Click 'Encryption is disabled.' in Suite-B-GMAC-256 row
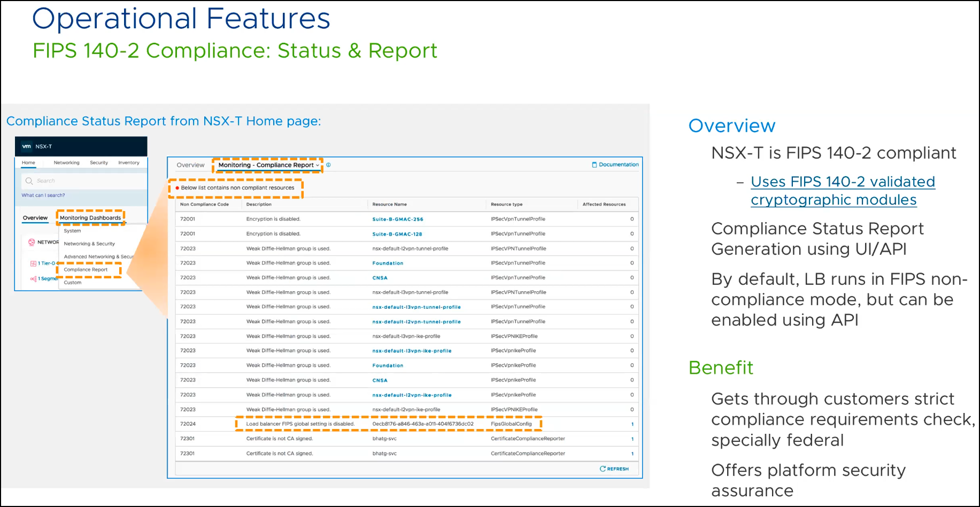Screen dimensions: 980x507 [273, 219]
